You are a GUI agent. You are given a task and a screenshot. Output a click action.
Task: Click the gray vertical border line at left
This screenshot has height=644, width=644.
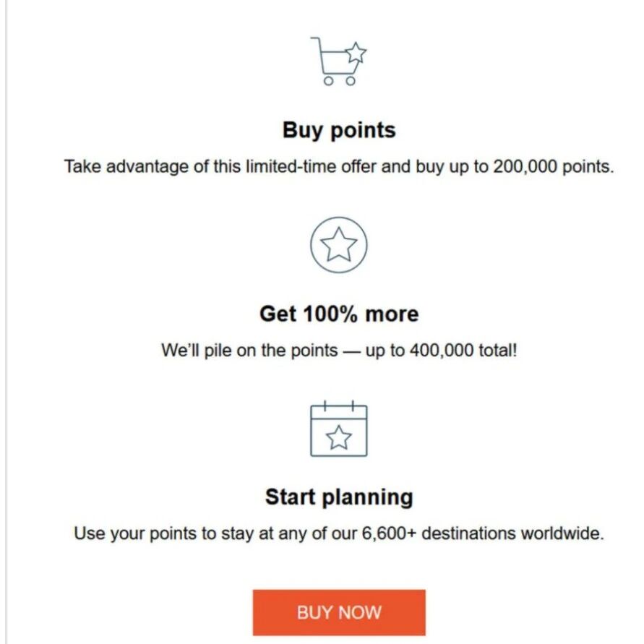[7, 322]
